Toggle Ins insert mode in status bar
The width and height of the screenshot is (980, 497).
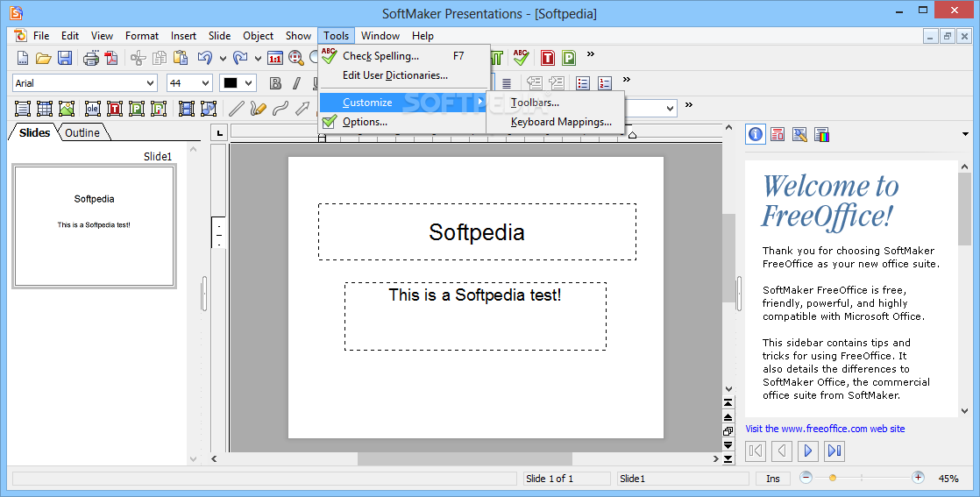pyautogui.click(x=773, y=479)
